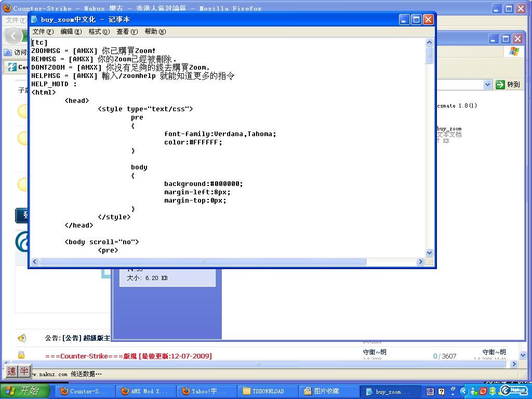Click the green shield icon in the system tray
The height and width of the screenshot is (399, 532).
pyautogui.click(x=493, y=392)
